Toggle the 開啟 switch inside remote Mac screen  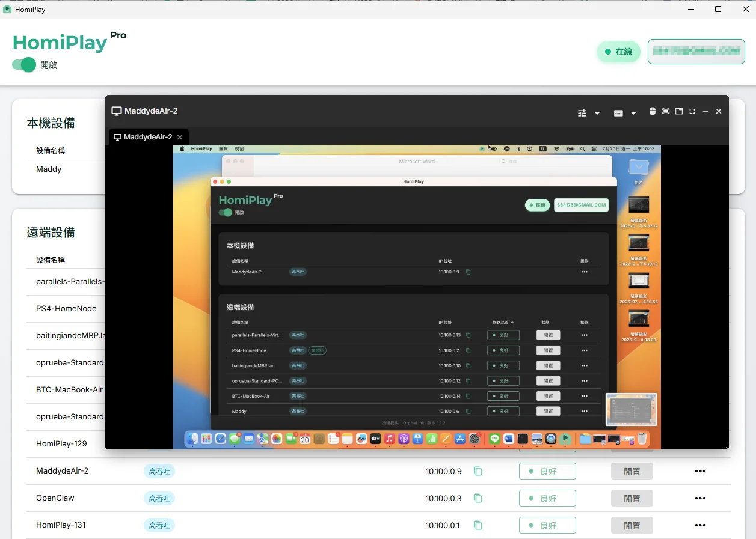click(226, 212)
